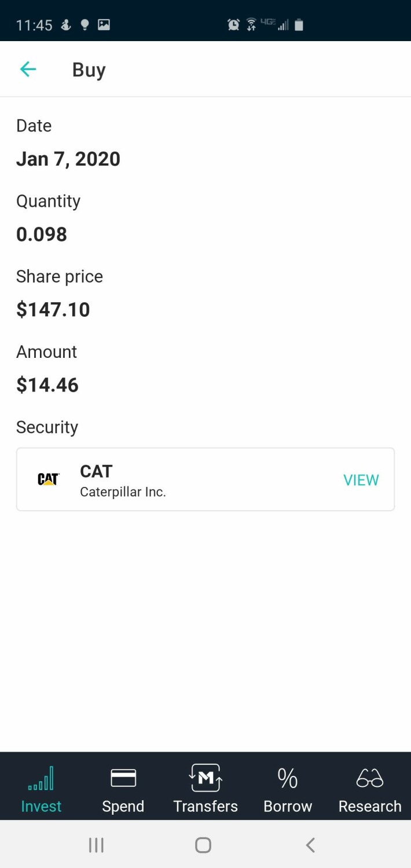The height and width of the screenshot is (868, 411).
Task: Switch to the Spend tab label
Action: (x=123, y=806)
